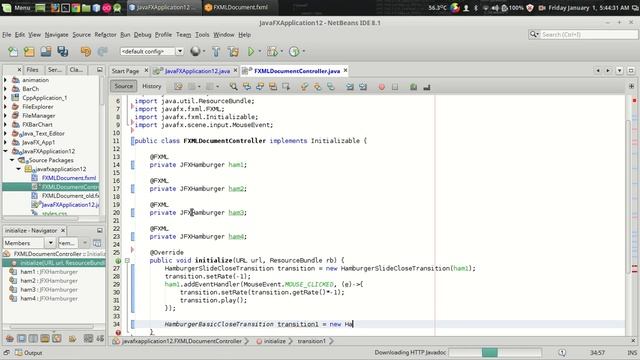Click the Comment editor toolbar icon
This screenshot has height=360, width=640.
[413, 87]
